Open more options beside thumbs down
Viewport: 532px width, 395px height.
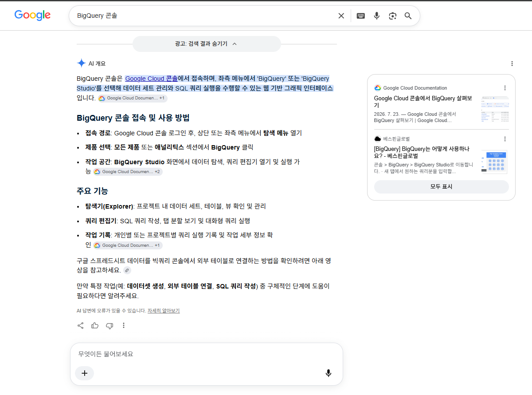point(124,325)
